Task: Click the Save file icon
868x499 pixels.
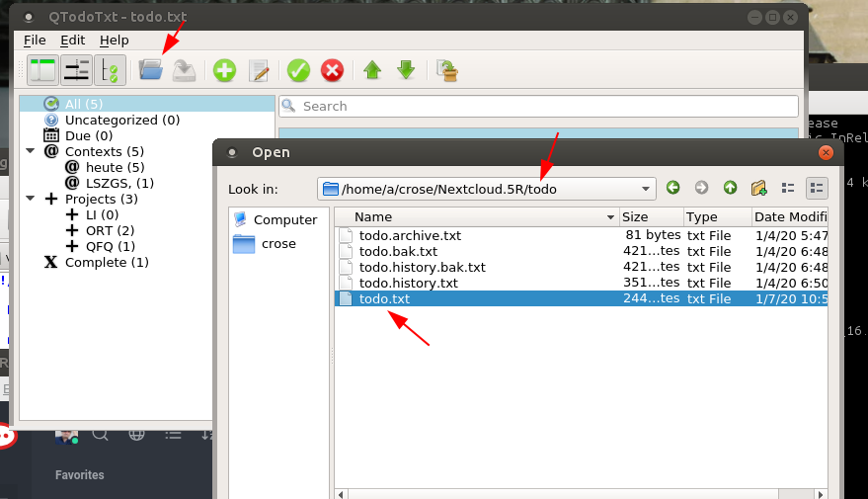Action: pos(184,70)
